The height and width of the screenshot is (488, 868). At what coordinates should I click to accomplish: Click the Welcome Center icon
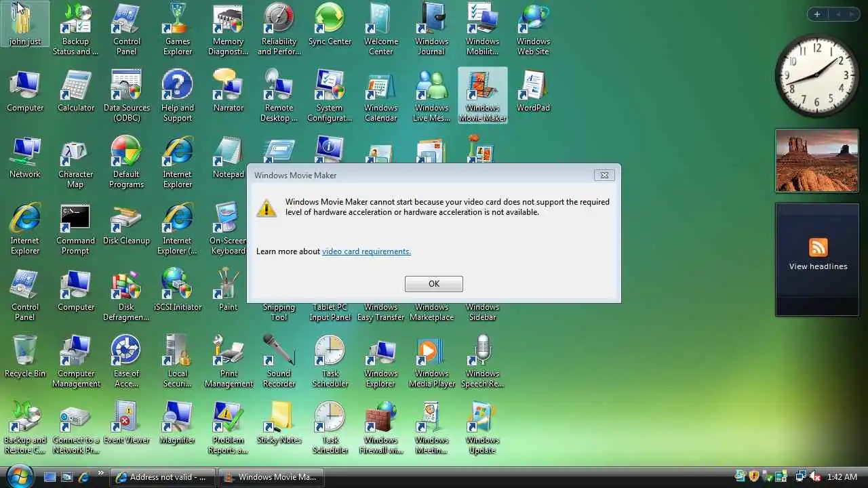[x=380, y=29]
